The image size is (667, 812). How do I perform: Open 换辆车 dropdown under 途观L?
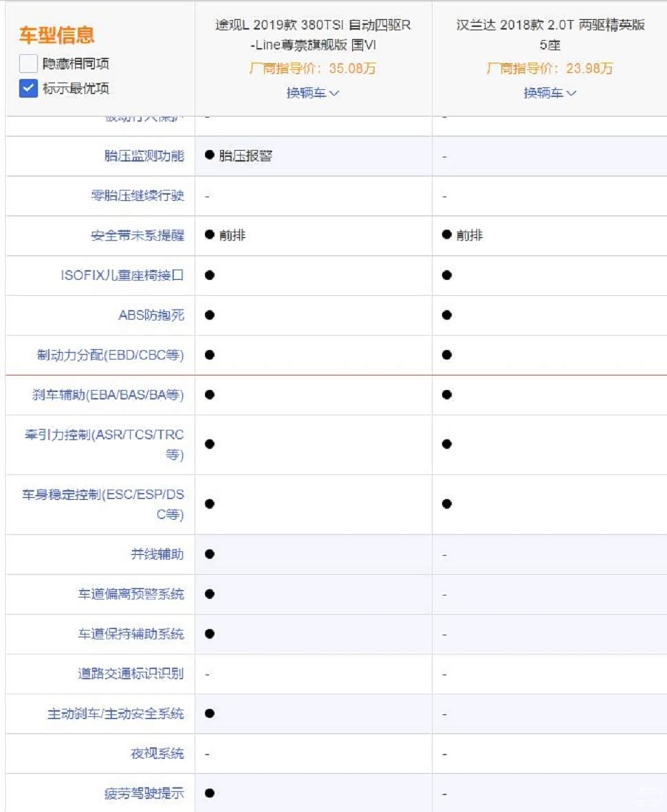click(x=313, y=93)
